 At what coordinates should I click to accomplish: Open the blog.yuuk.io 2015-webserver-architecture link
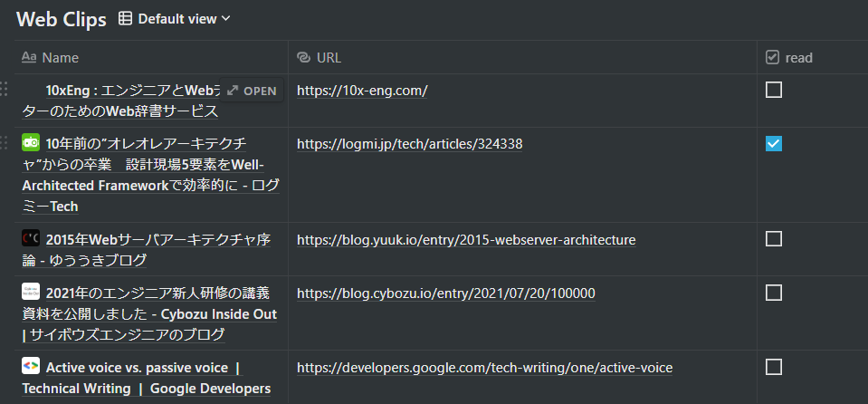(x=466, y=240)
